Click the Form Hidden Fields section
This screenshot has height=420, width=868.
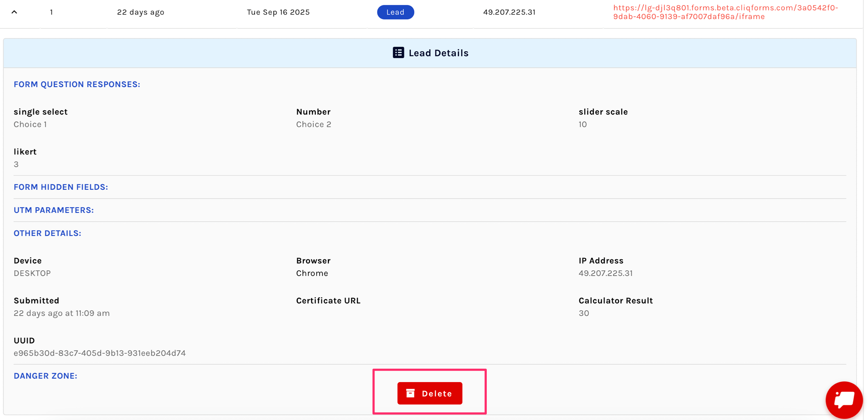[61, 187]
